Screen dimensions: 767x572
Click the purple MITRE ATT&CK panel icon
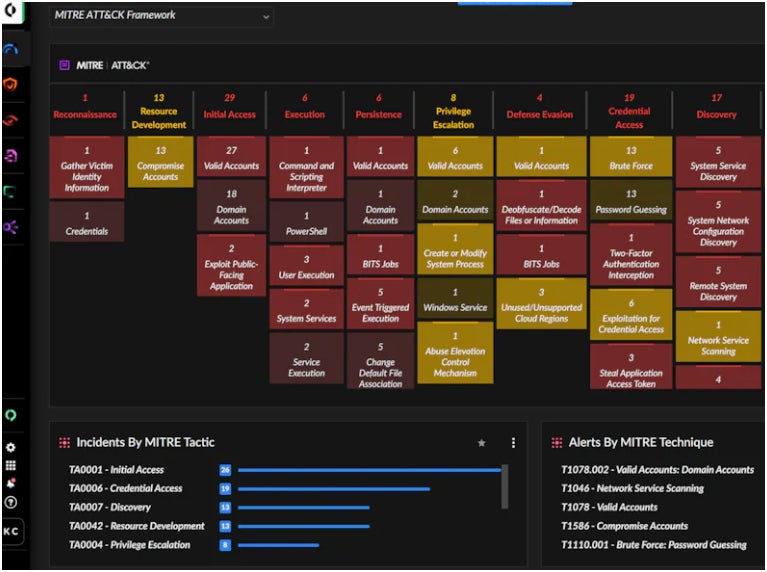[65, 65]
